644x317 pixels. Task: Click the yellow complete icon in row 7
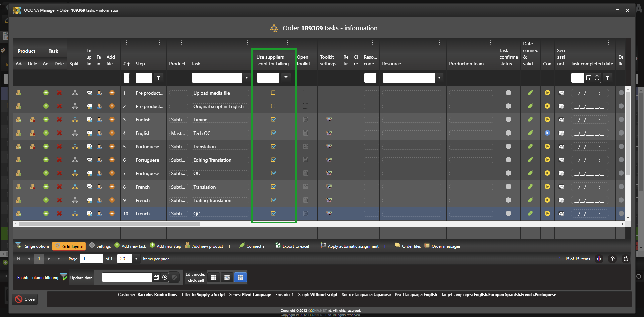pos(547,173)
